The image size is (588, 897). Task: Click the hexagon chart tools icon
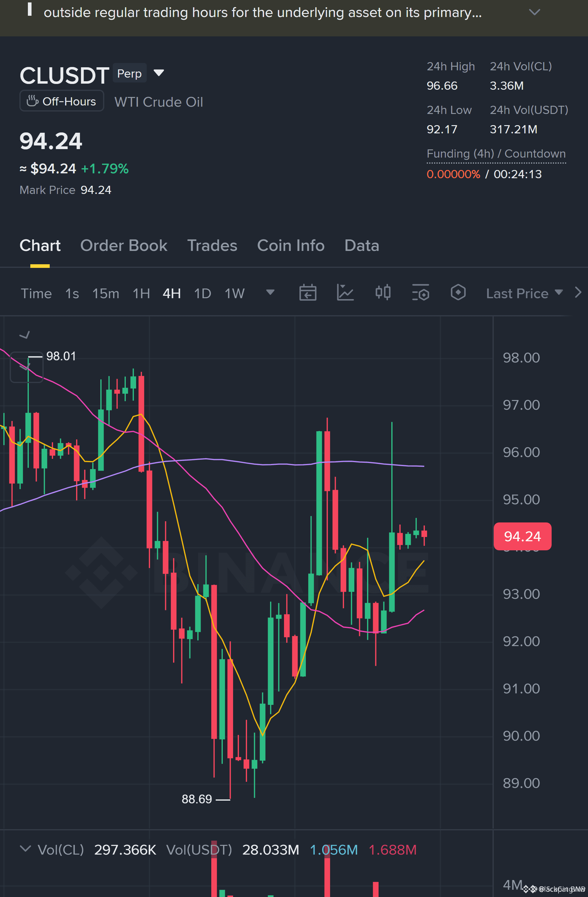[x=458, y=292]
